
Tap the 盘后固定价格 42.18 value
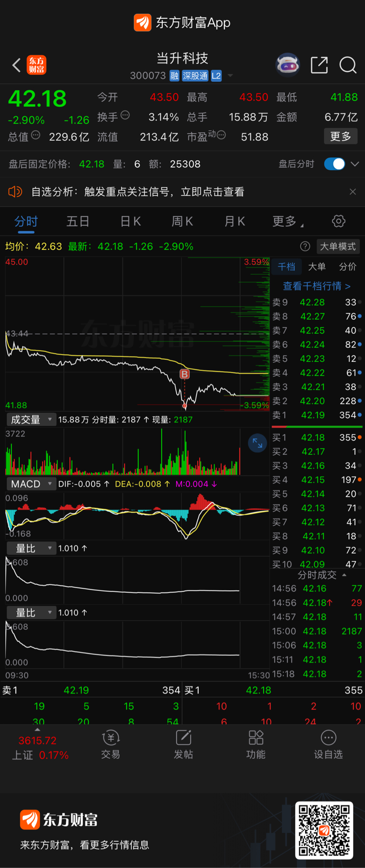coord(92,164)
